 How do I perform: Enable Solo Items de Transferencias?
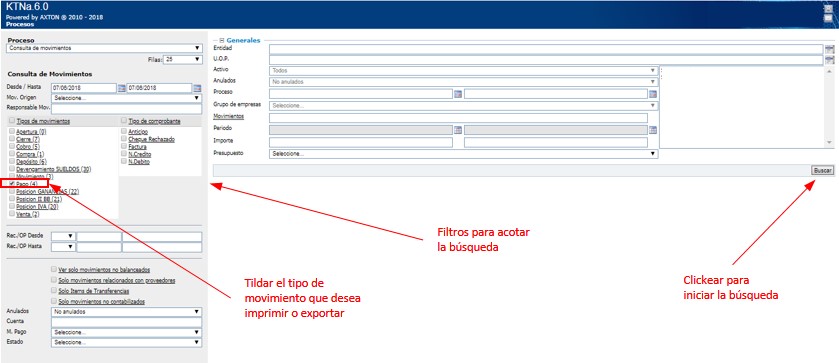(54, 290)
